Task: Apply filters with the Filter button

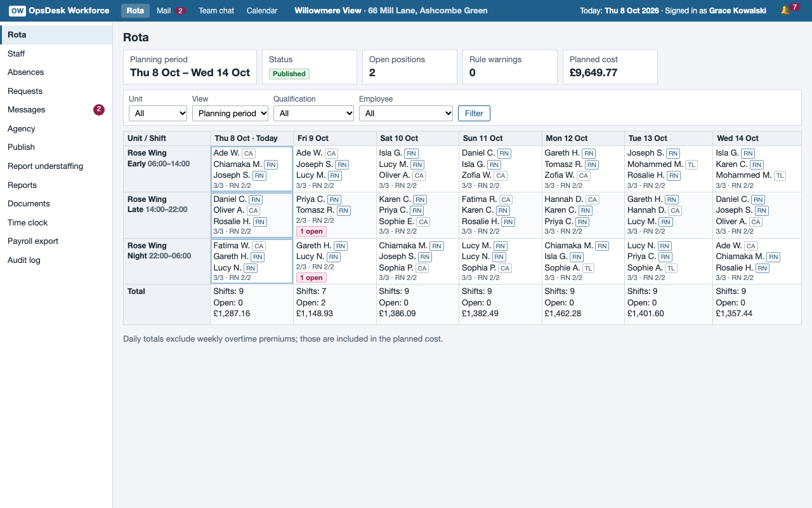Action: [474, 113]
